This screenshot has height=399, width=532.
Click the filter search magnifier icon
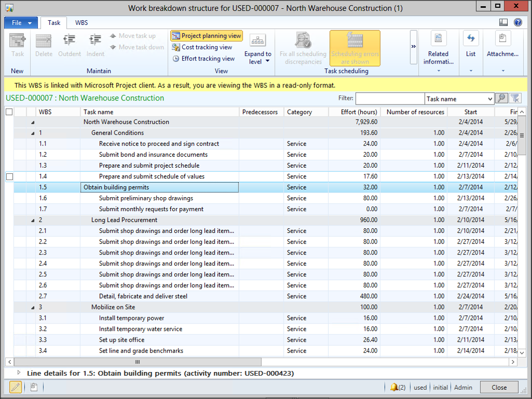tap(501, 98)
